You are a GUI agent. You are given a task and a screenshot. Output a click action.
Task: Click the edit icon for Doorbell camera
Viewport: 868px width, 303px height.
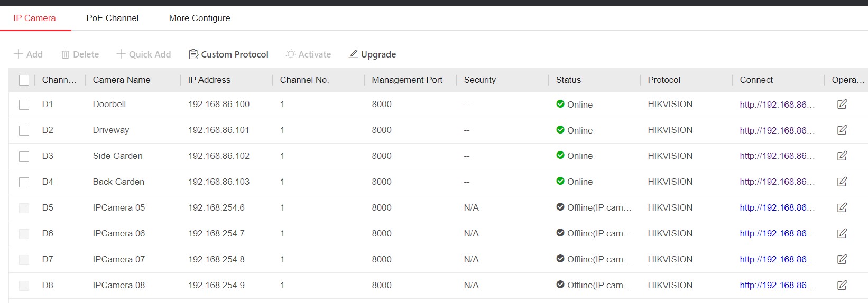pos(842,104)
